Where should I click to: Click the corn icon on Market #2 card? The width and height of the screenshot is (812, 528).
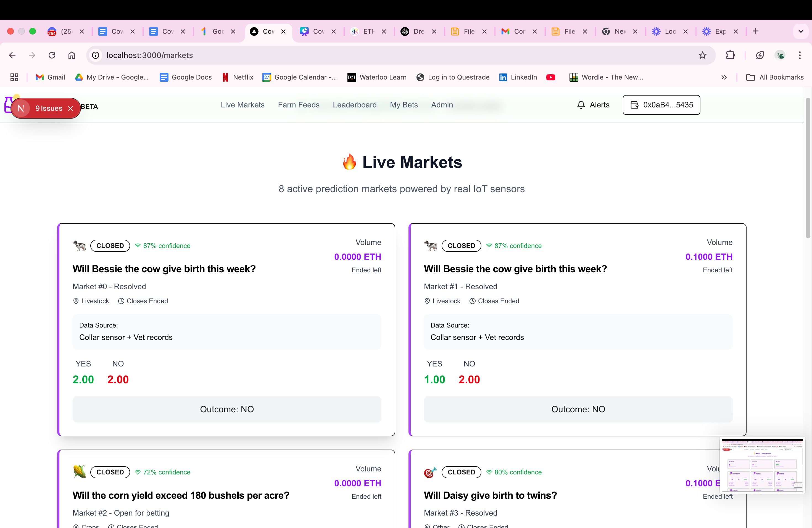click(80, 472)
